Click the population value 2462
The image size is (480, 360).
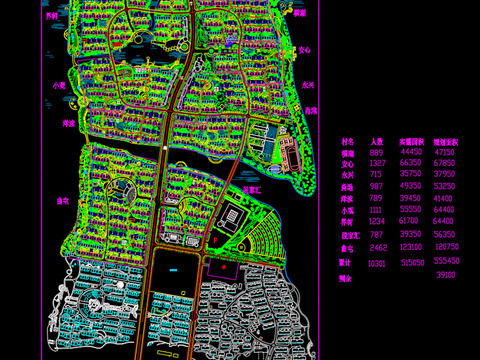378,248
